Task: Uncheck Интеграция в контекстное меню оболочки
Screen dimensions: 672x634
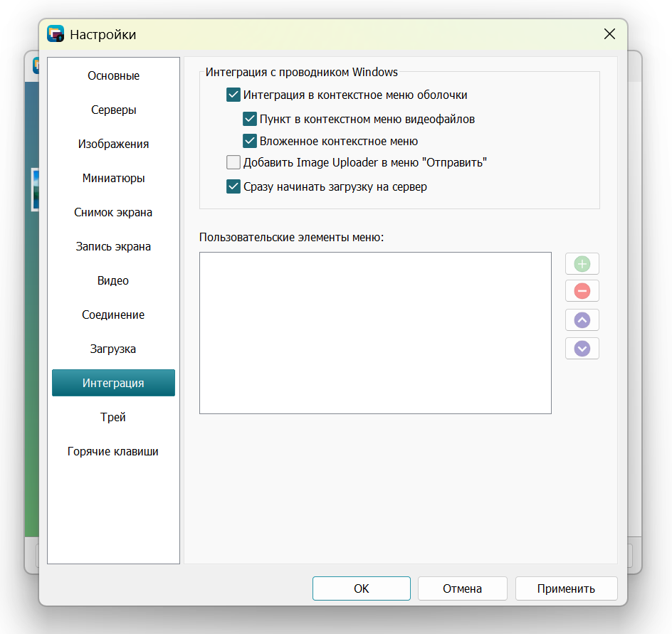Action: 233,95
